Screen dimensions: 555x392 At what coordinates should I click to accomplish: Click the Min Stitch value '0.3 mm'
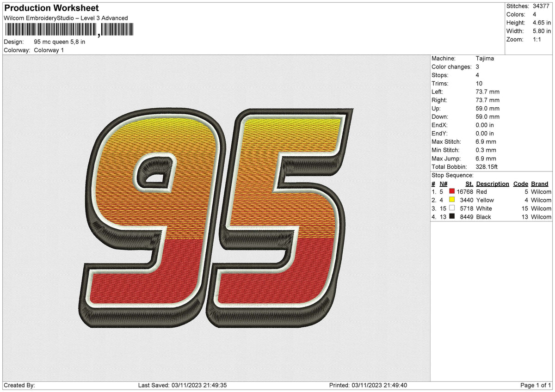click(x=486, y=150)
